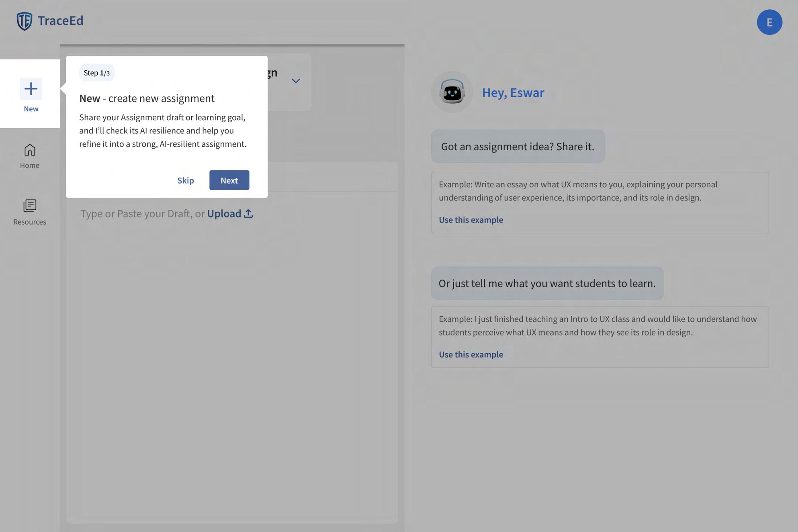The height and width of the screenshot is (532, 798).
Task: Use the Intro to UX class example
Action: click(x=471, y=354)
